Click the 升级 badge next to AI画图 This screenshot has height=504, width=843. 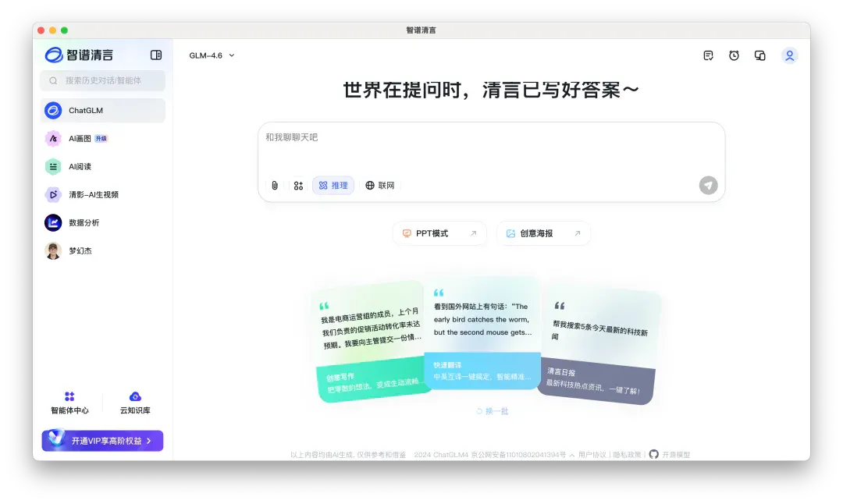101,139
